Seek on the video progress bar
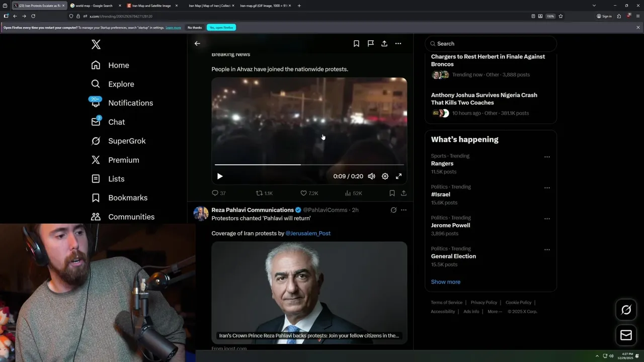644x362 pixels. click(x=309, y=165)
